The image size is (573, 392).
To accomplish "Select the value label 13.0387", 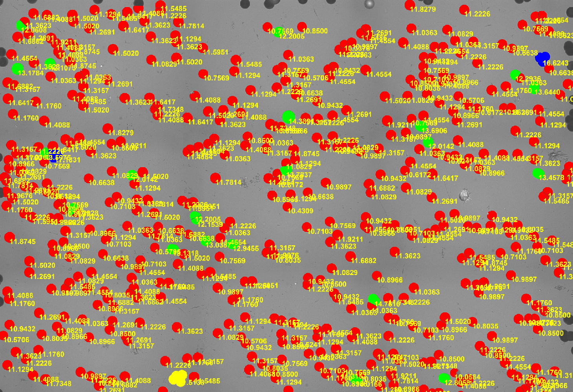I will click(x=218, y=245).
